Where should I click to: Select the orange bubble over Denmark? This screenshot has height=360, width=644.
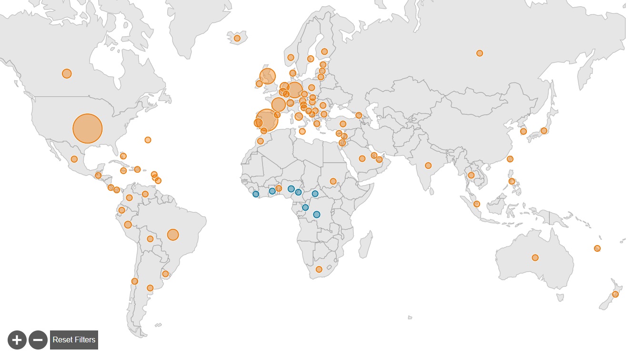[293, 73]
